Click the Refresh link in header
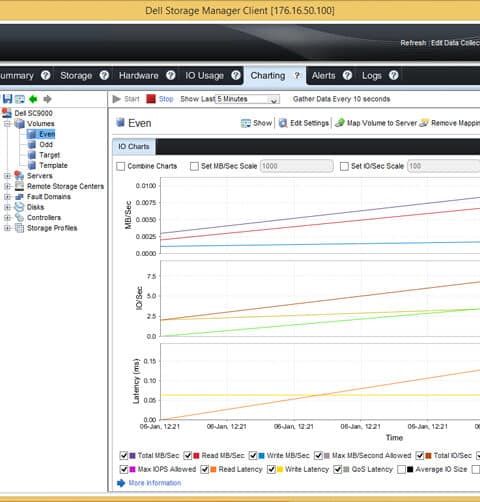 click(x=413, y=43)
